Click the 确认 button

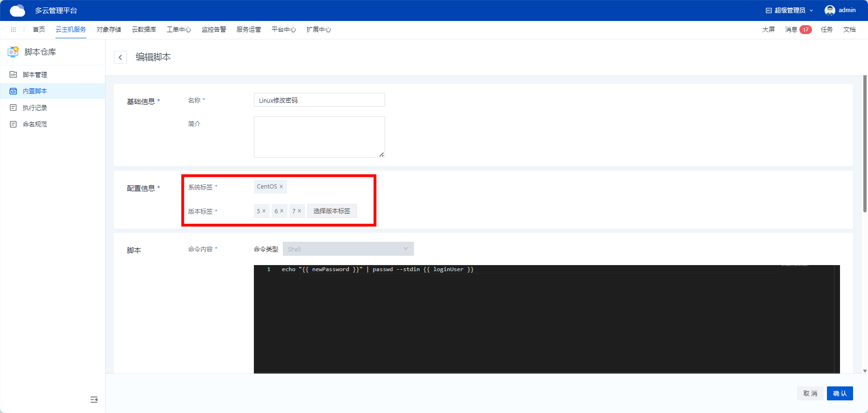(840, 393)
